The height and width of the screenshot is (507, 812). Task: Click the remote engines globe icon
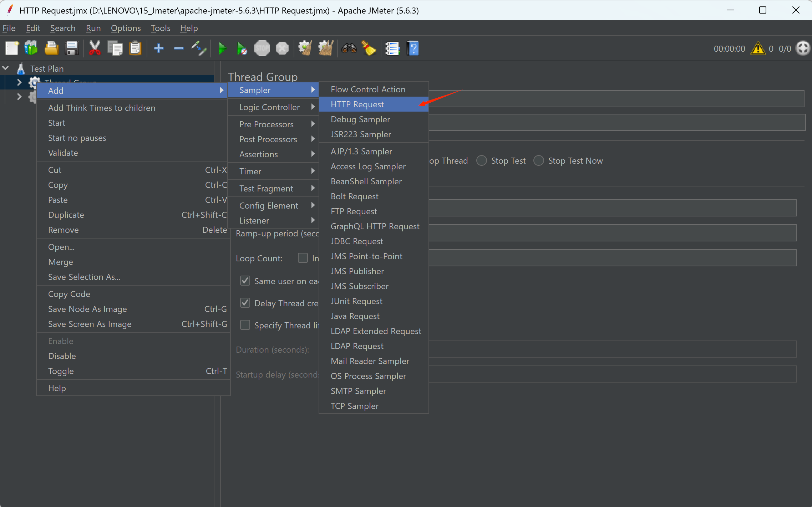point(803,48)
